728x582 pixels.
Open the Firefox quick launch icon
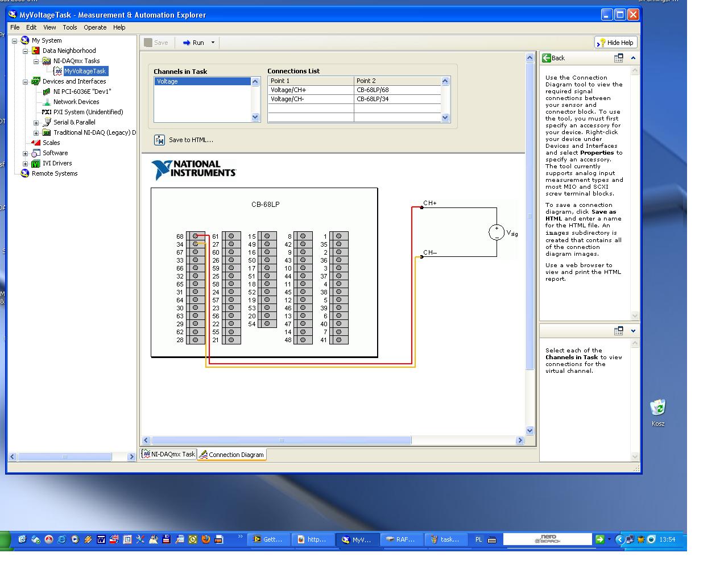[x=206, y=539]
